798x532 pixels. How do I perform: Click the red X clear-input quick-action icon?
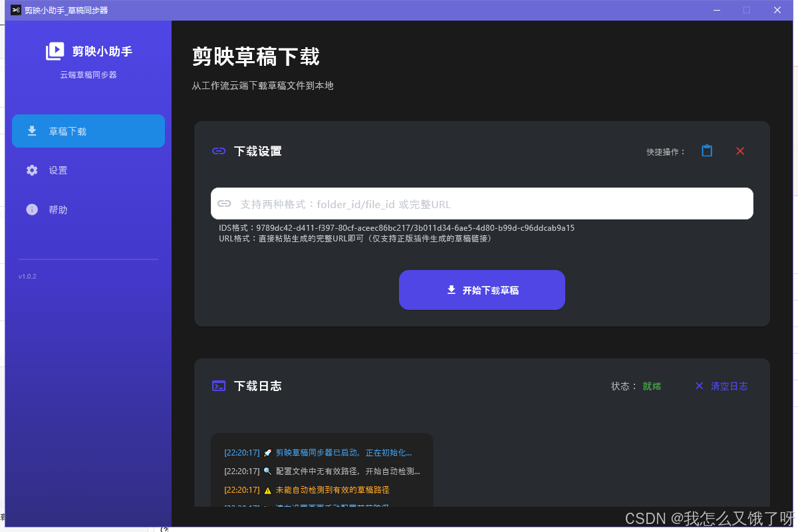click(x=740, y=151)
